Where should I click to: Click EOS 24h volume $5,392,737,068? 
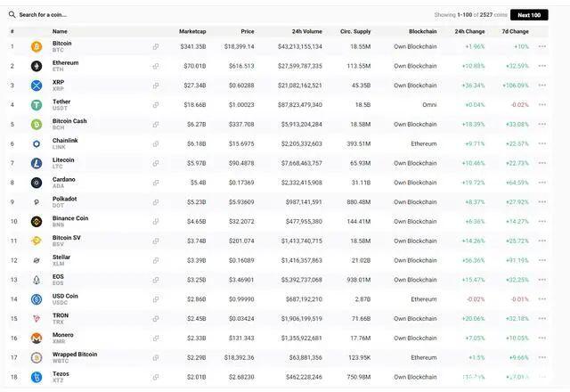(301, 280)
